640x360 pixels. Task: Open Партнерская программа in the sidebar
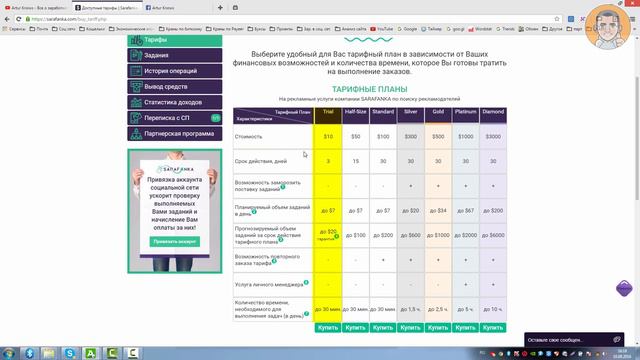point(175,133)
